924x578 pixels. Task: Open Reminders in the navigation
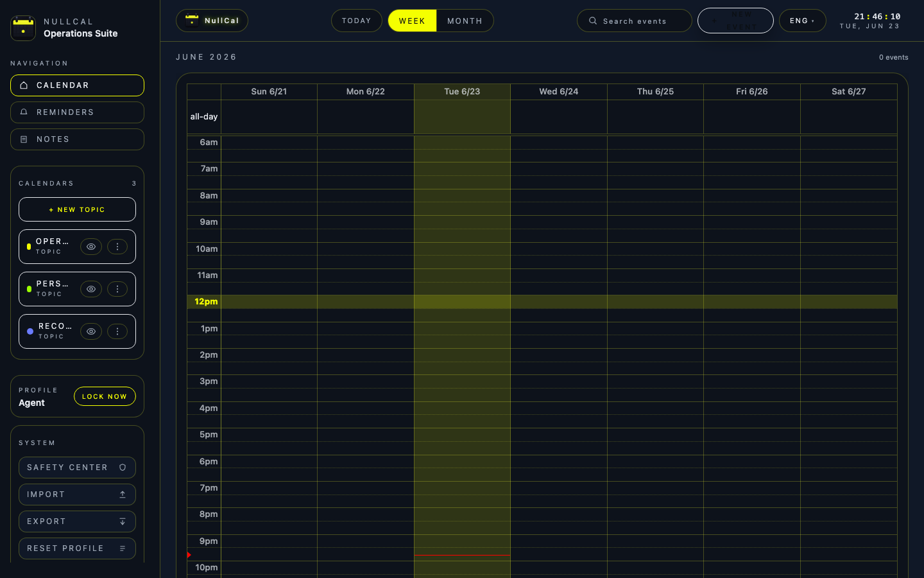tap(77, 112)
